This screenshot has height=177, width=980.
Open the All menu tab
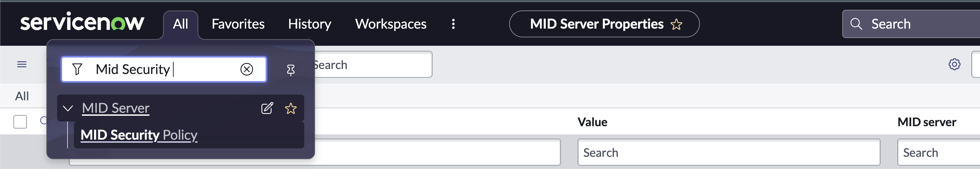click(x=180, y=24)
